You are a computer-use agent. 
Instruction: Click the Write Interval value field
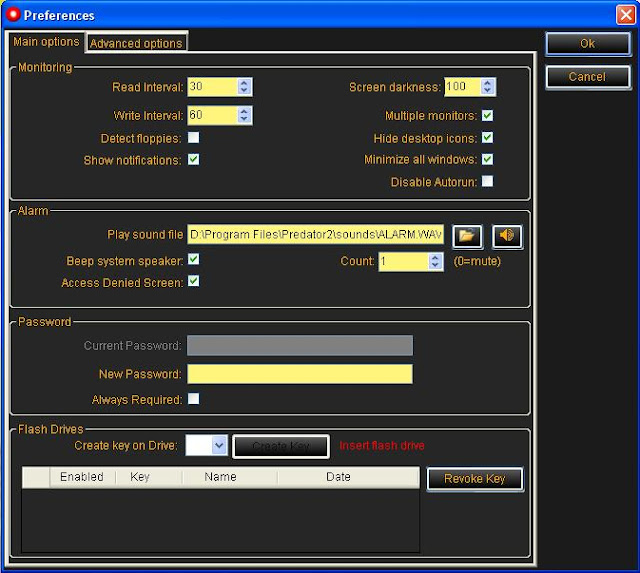tap(213, 115)
